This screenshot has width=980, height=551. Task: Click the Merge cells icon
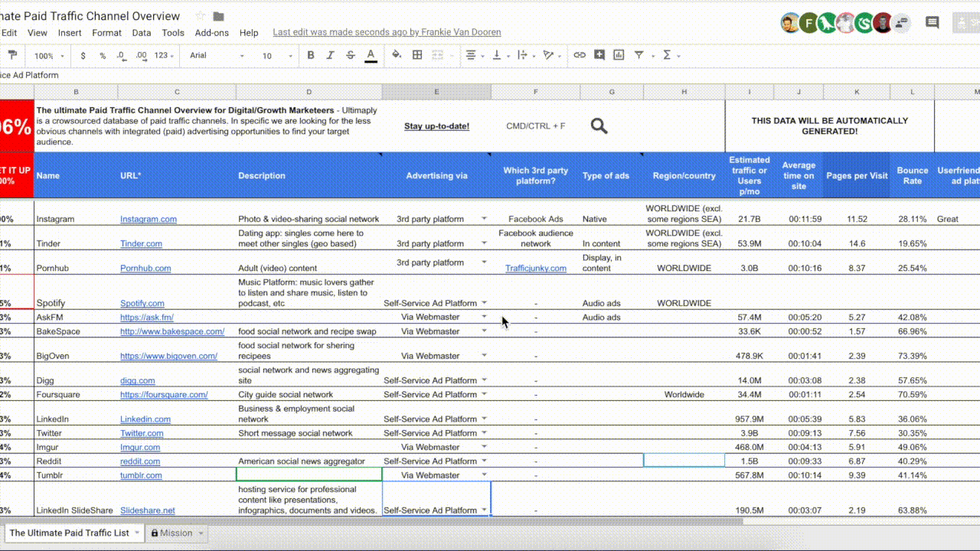pyautogui.click(x=437, y=55)
